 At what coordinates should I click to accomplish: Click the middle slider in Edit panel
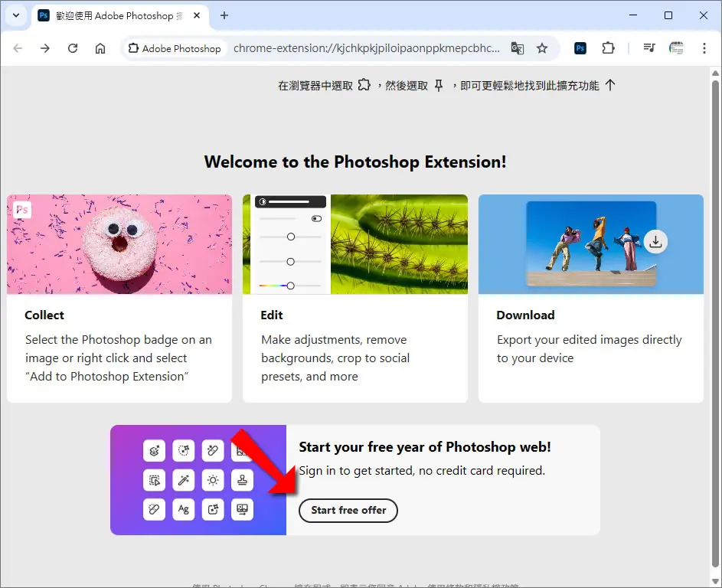tap(290, 262)
